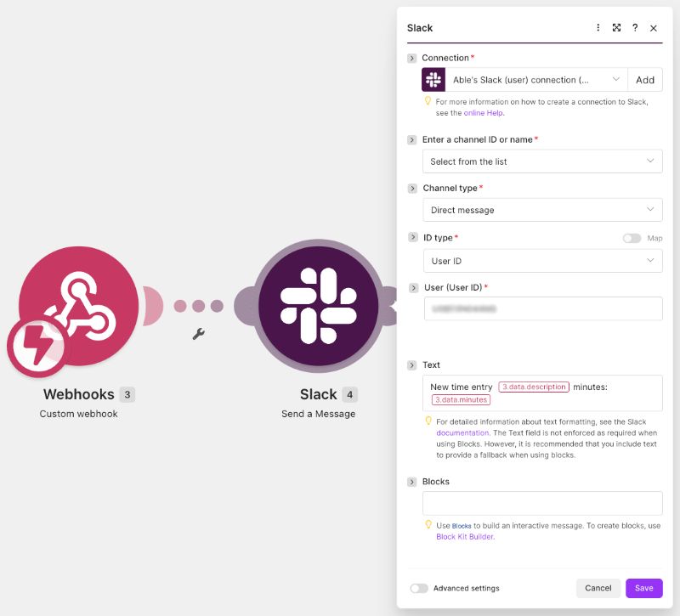
Task: Click the 3.data.minutes mapped tag
Action: 461,399
